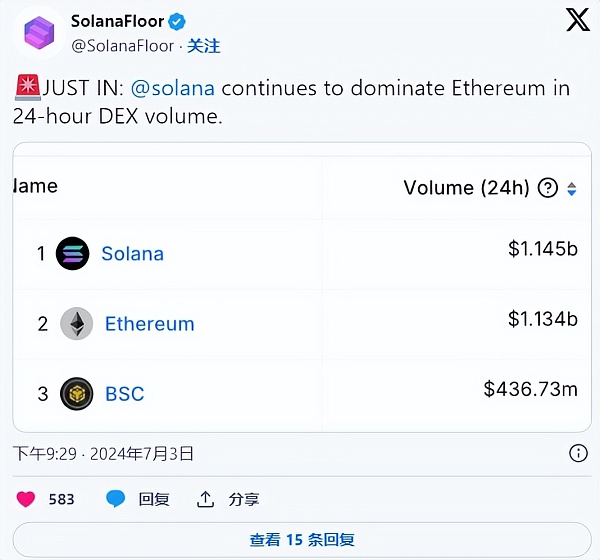Screen dimensions: 600x560
Task: Open the Ethereum chain name link
Action: (149, 324)
